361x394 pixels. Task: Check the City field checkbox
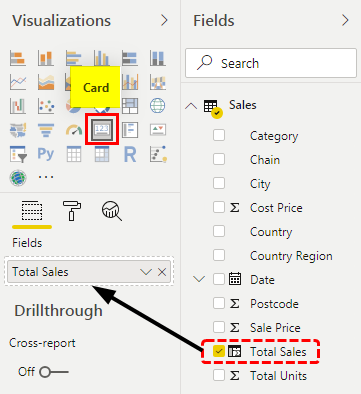pos(219,183)
